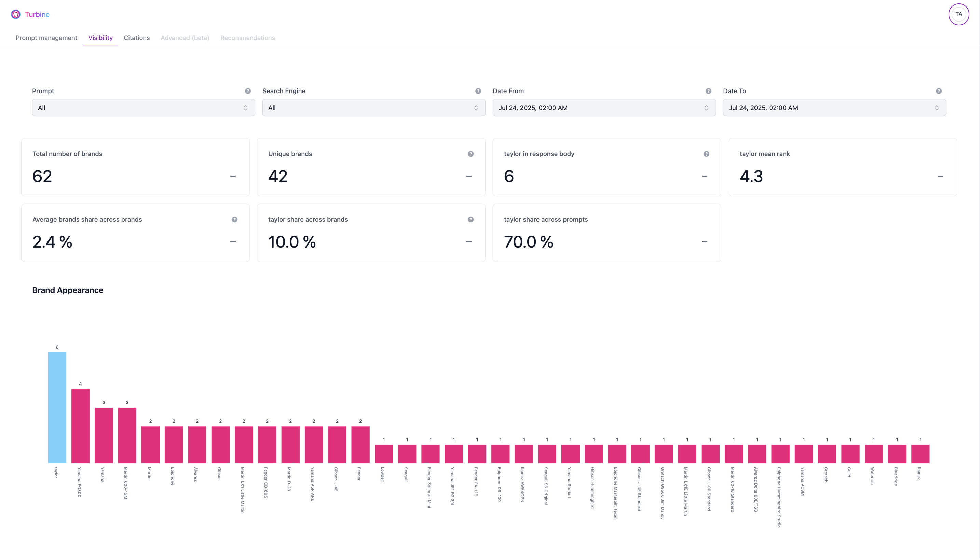Click the Martin LX1 Little Martin label

coord(243,490)
